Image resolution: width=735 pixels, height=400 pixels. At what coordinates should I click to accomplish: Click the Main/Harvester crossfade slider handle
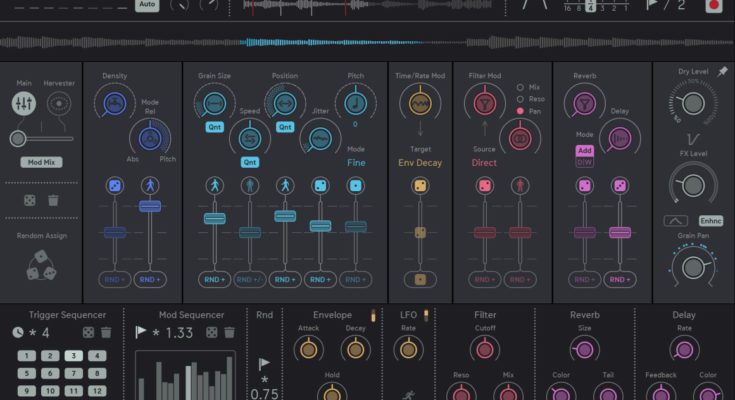click(x=16, y=138)
